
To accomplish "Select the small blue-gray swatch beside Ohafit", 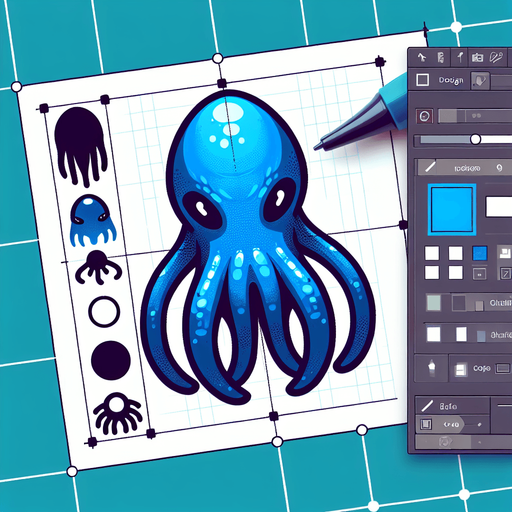I will click(x=481, y=336).
